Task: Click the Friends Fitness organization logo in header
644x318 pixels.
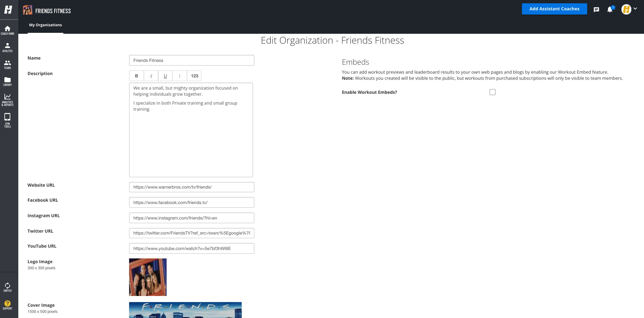Action: 27,10
